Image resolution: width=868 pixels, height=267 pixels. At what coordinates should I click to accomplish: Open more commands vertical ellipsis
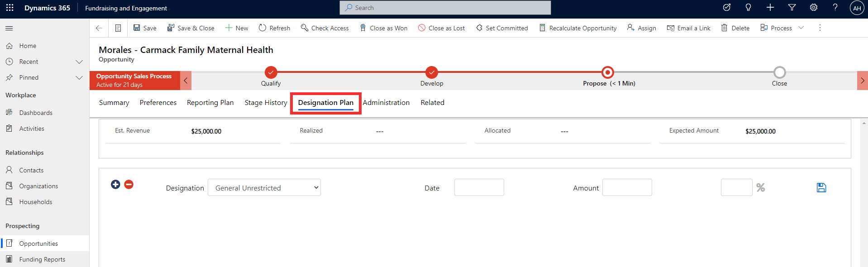[820, 28]
